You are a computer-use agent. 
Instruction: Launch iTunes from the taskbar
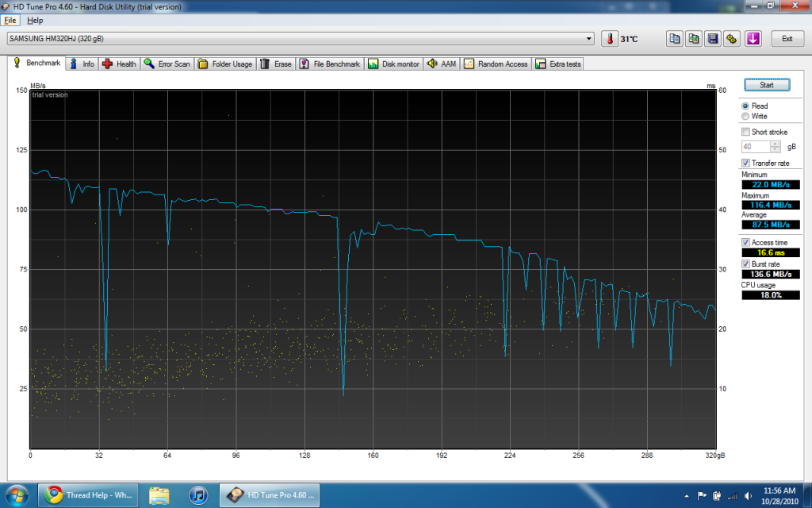pos(198,495)
